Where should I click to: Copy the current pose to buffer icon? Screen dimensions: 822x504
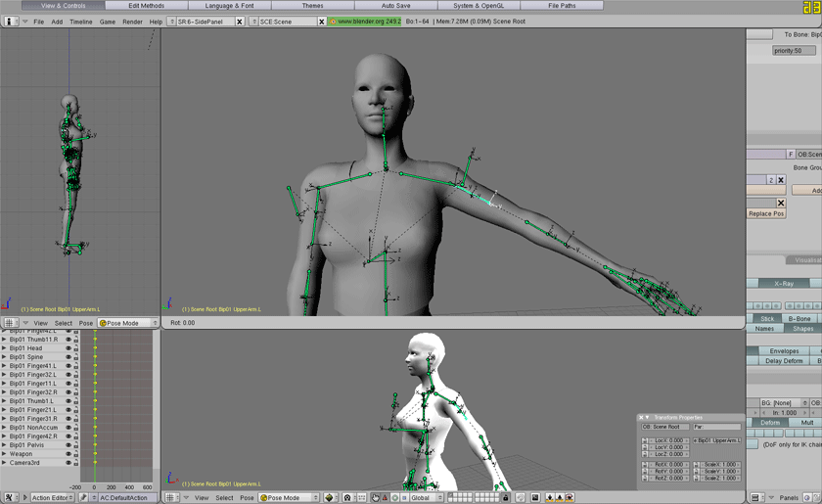click(549, 497)
